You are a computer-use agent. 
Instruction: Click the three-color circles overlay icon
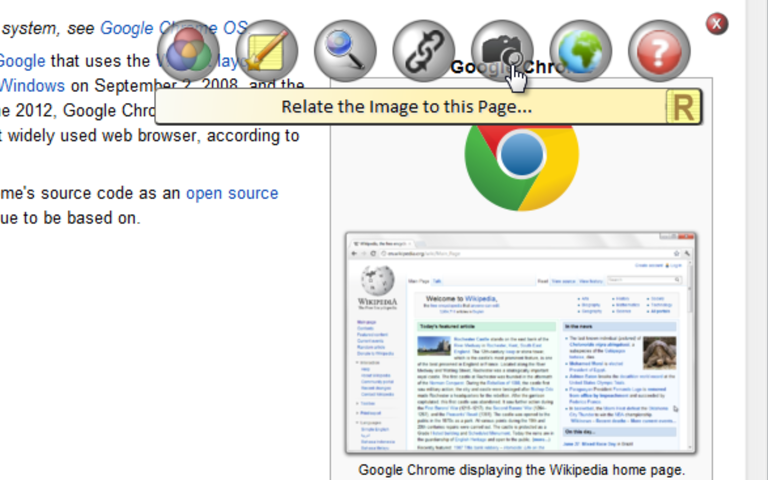pos(189,51)
